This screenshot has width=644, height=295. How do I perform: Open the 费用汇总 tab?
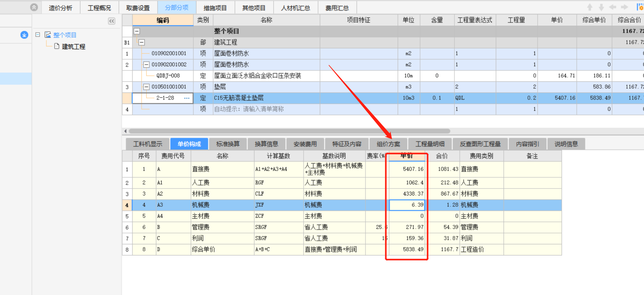pos(337,8)
